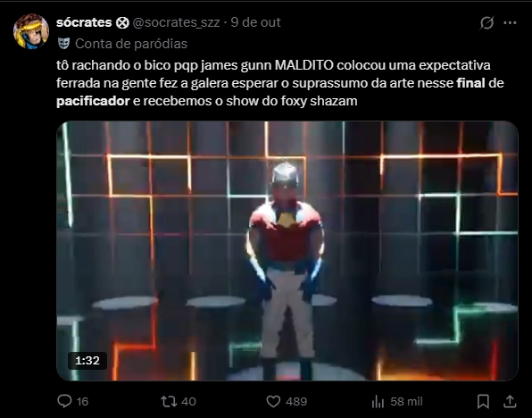
Task: Click the '489' likes count
Action: 296,402
